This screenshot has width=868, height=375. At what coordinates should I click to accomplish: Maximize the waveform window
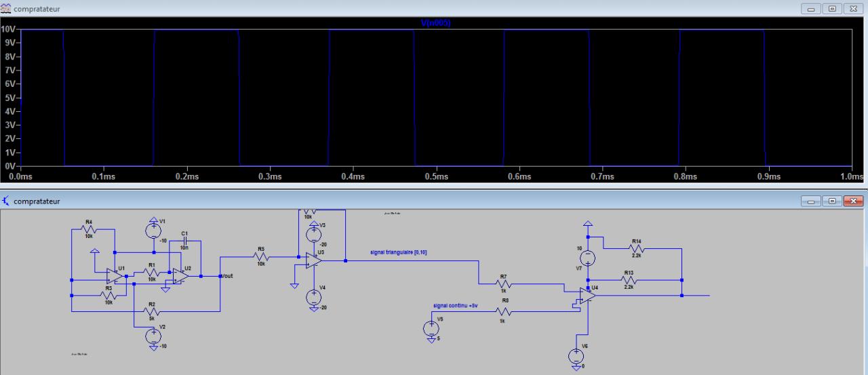tap(833, 7)
